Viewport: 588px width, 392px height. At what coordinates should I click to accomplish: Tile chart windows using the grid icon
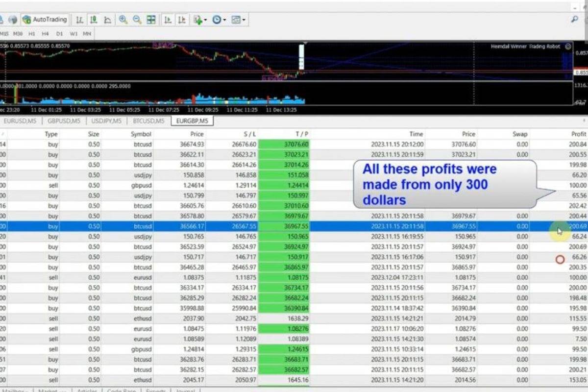click(x=151, y=20)
